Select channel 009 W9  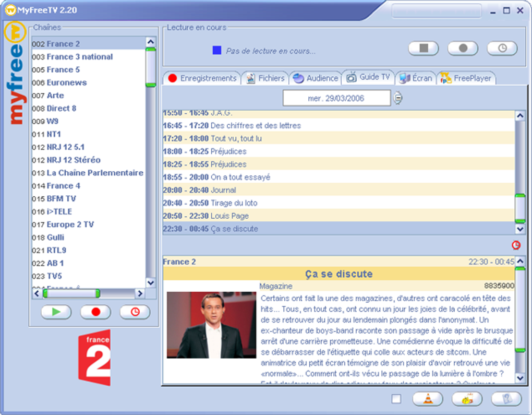(x=89, y=121)
